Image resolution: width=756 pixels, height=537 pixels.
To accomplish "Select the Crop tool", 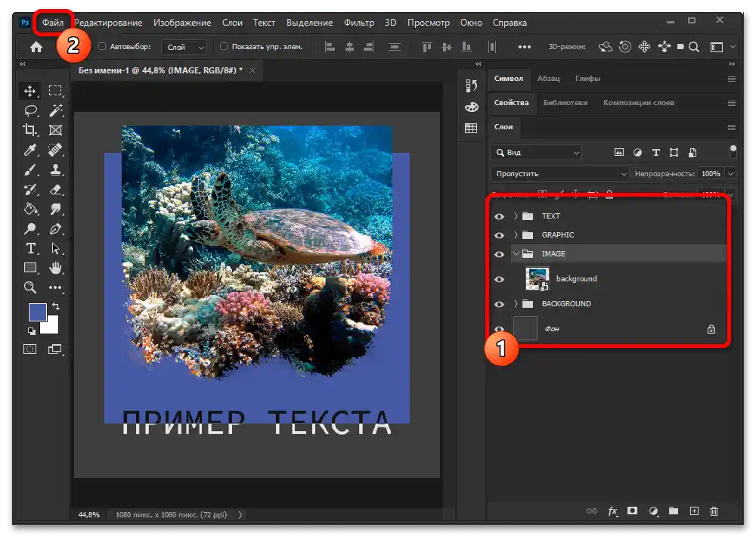I will (31, 130).
